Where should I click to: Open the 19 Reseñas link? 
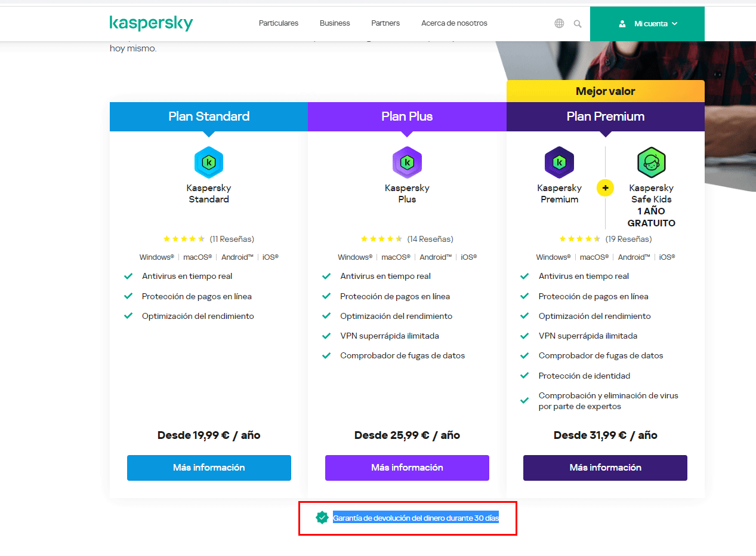click(628, 239)
